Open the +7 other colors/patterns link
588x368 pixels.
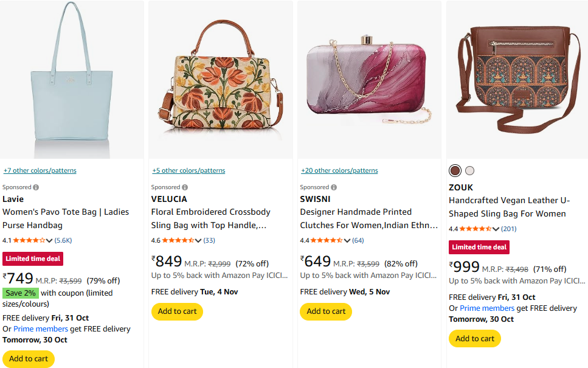point(40,171)
